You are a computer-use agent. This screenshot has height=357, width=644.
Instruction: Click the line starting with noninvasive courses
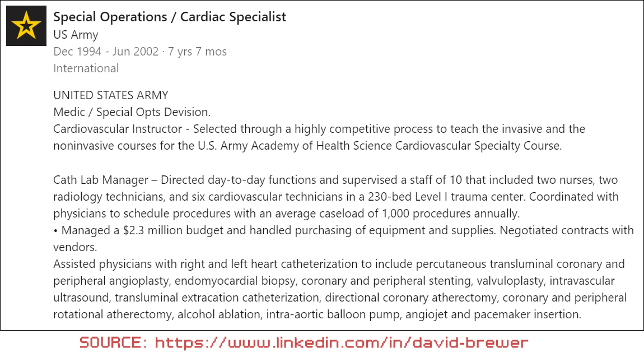[x=307, y=146]
